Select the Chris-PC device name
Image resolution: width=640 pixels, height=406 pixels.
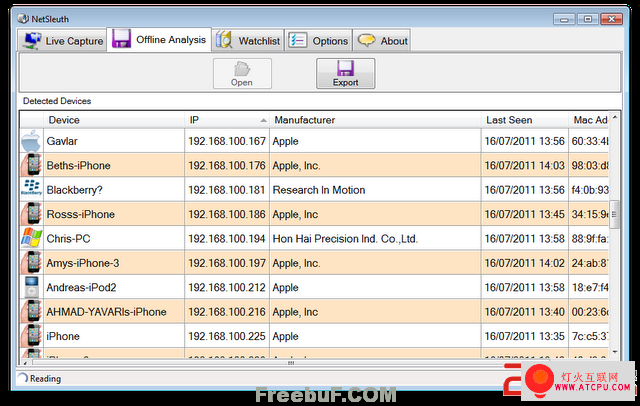click(x=68, y=239)
